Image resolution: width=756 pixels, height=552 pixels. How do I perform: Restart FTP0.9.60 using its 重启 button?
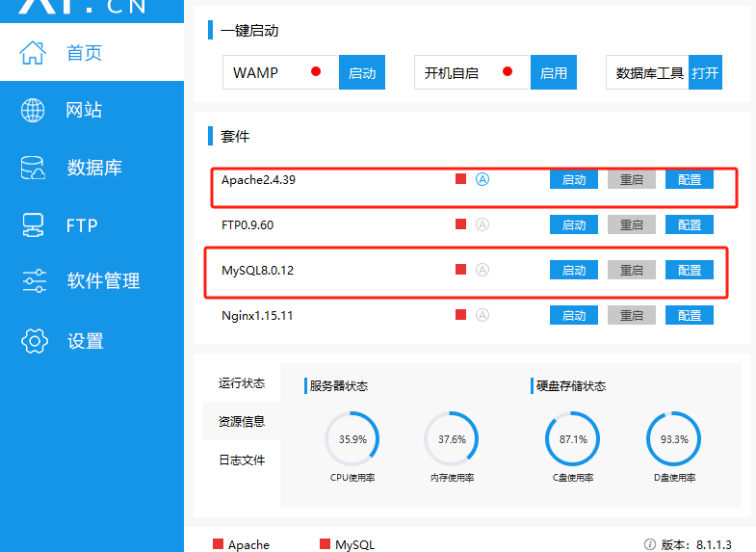point(631,224)
